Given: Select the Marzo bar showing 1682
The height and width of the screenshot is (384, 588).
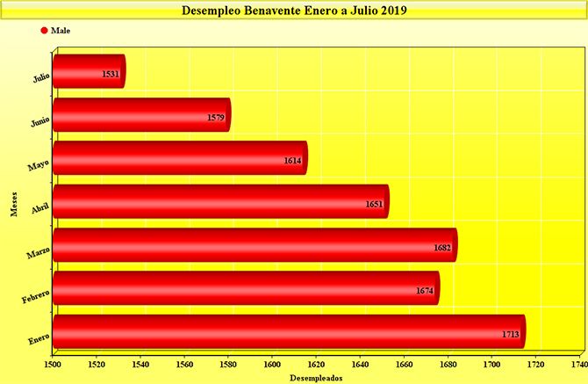Looking at the screenshot, I should (x=254, y=245).
